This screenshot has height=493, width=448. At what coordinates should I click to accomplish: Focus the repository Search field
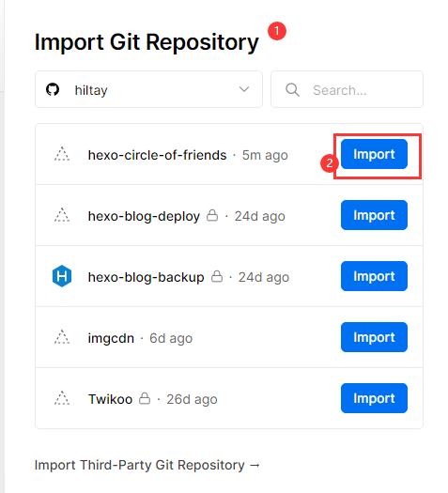pos(348,89)
